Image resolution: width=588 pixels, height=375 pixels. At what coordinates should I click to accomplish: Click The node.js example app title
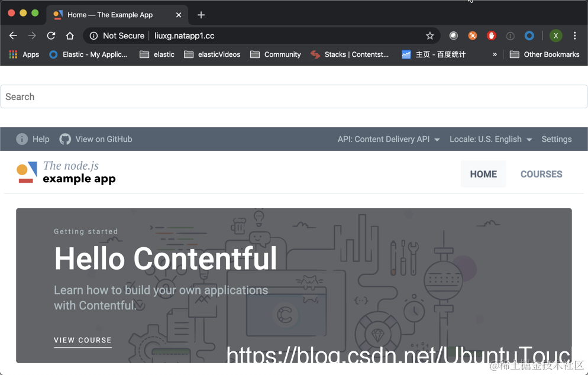click(79, 173)
